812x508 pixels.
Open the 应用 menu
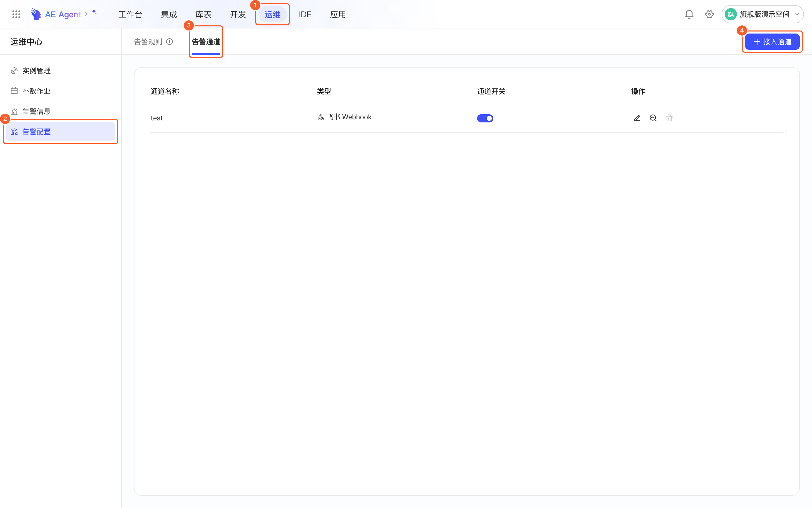click(338, 14)
